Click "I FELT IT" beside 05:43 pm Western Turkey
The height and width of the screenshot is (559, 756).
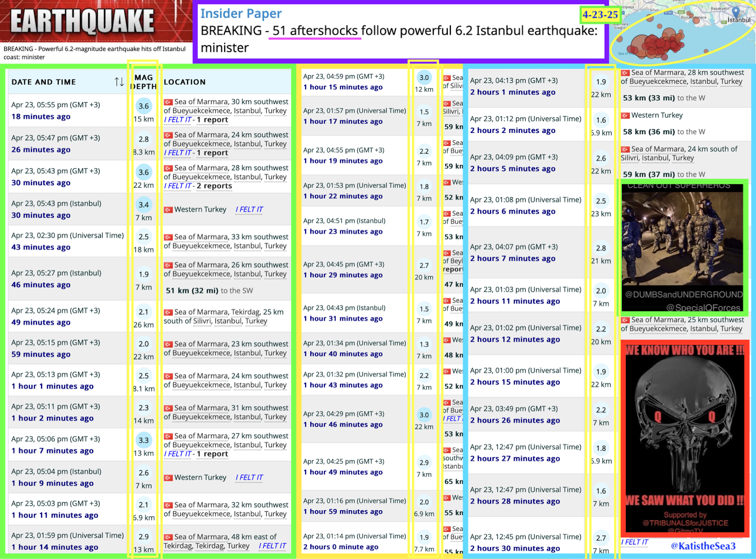(249, 209)
